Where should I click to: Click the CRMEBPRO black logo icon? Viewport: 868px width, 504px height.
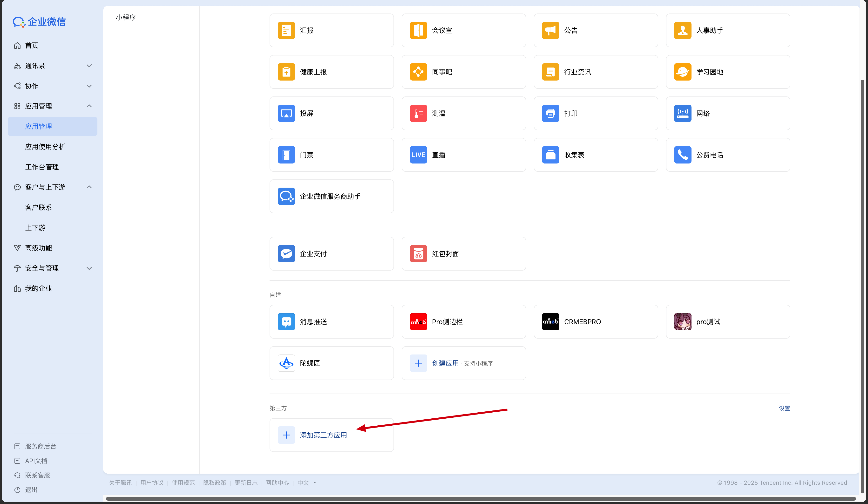coord(550,321)
